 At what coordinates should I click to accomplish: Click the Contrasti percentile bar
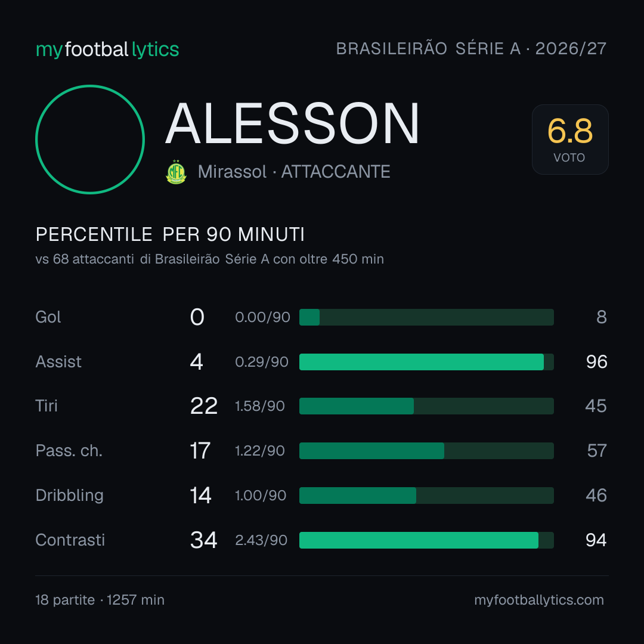(426, 540)
